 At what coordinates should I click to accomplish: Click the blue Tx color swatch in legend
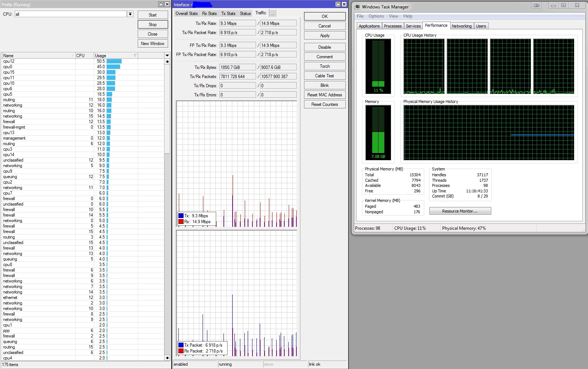(x=181, y=216)
